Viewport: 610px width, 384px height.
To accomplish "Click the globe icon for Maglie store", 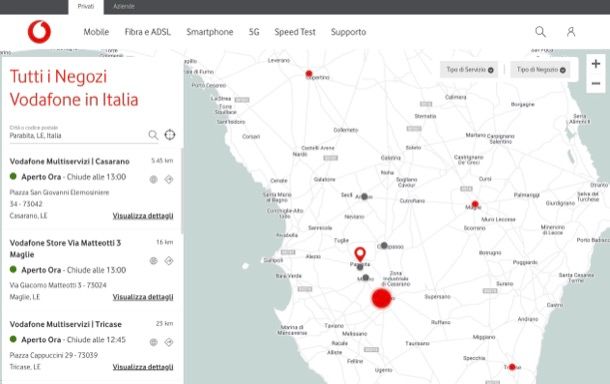I will click(154, 261).
